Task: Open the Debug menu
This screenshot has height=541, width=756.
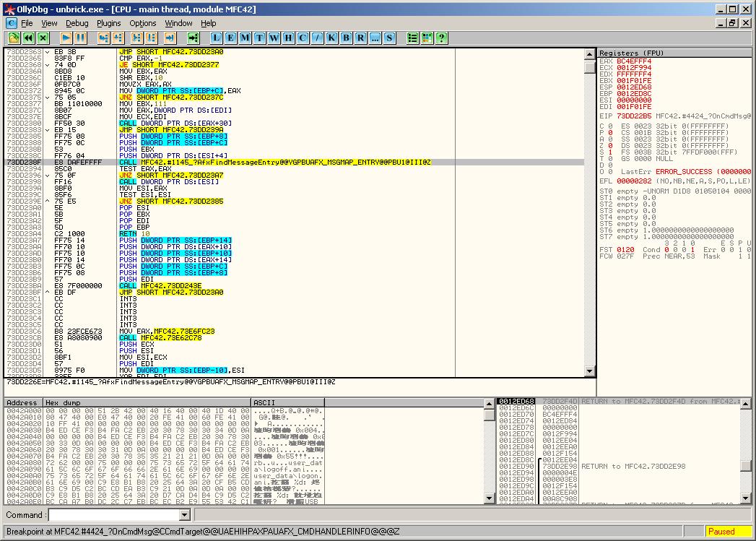Action: tap(77, 23)
